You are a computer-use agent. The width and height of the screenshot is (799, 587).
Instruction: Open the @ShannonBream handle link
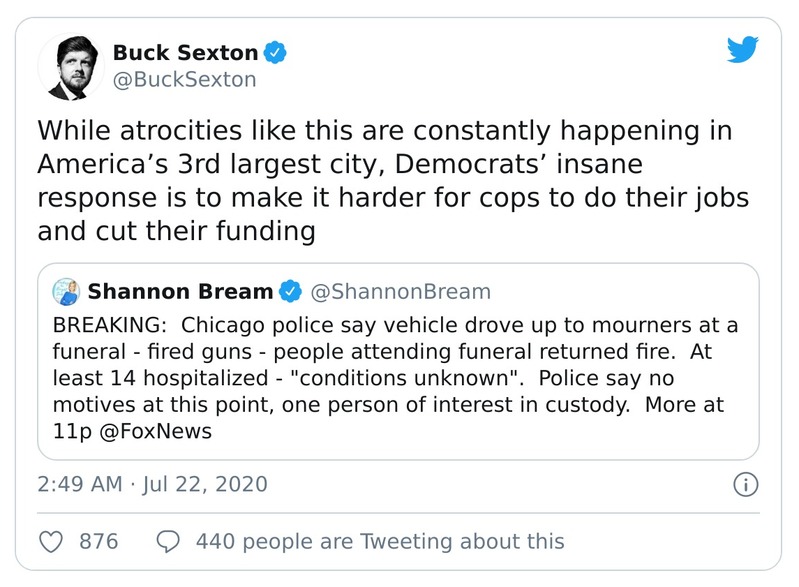coord(401,292)
